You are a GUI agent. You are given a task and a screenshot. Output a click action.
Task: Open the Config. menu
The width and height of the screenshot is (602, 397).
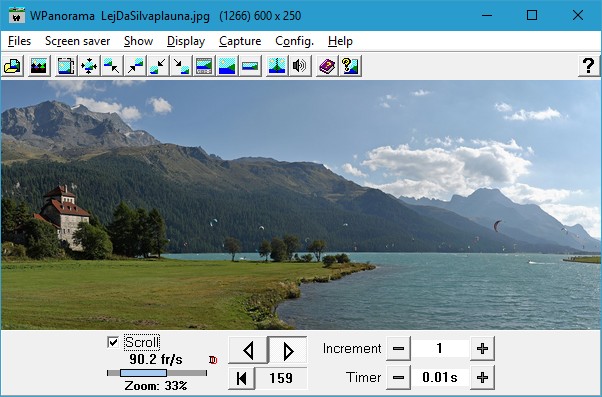294,41
